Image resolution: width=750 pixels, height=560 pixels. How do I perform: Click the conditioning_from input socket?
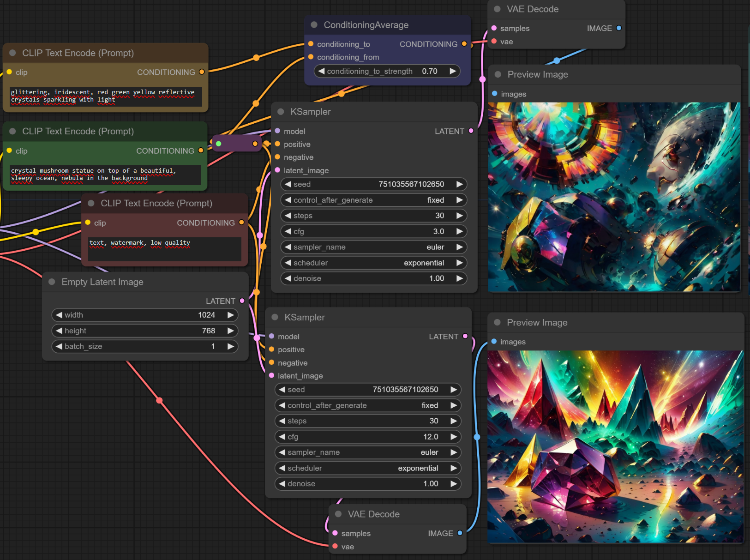311,57
